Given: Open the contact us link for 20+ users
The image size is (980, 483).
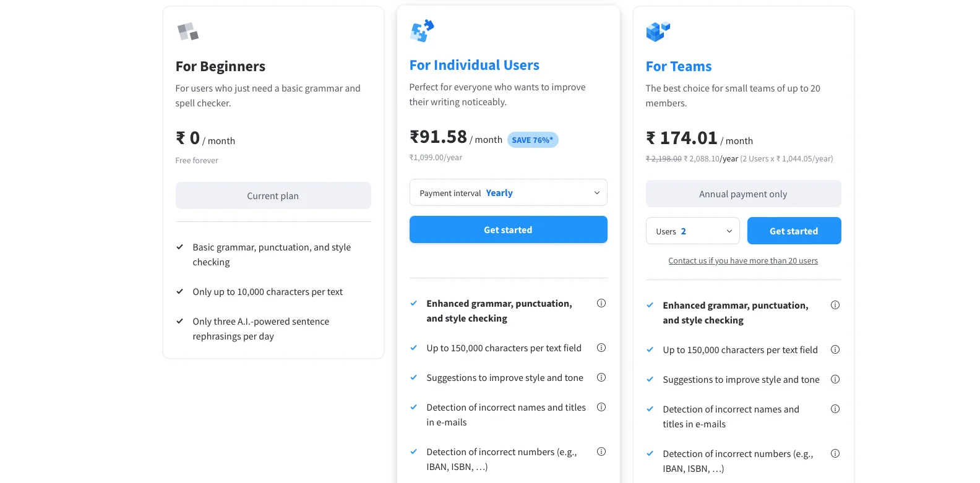Looking at the screenshot, I should coord(743,261).
